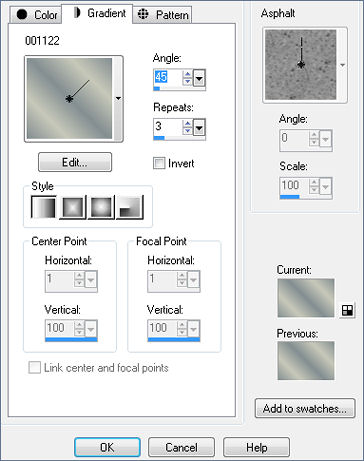Click the Edit... button

point(75,162)
